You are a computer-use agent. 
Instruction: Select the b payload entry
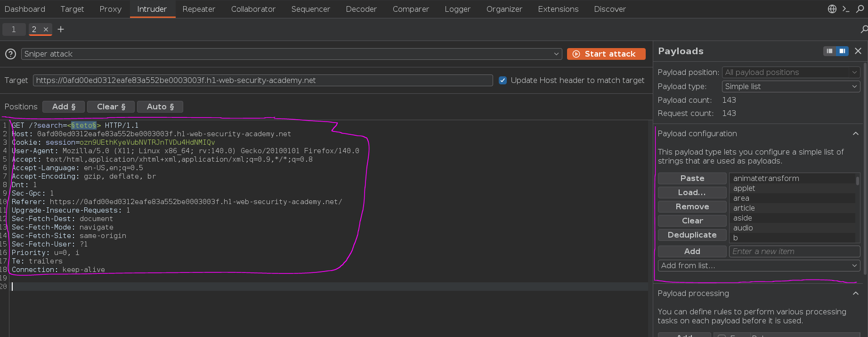[792, 238]
